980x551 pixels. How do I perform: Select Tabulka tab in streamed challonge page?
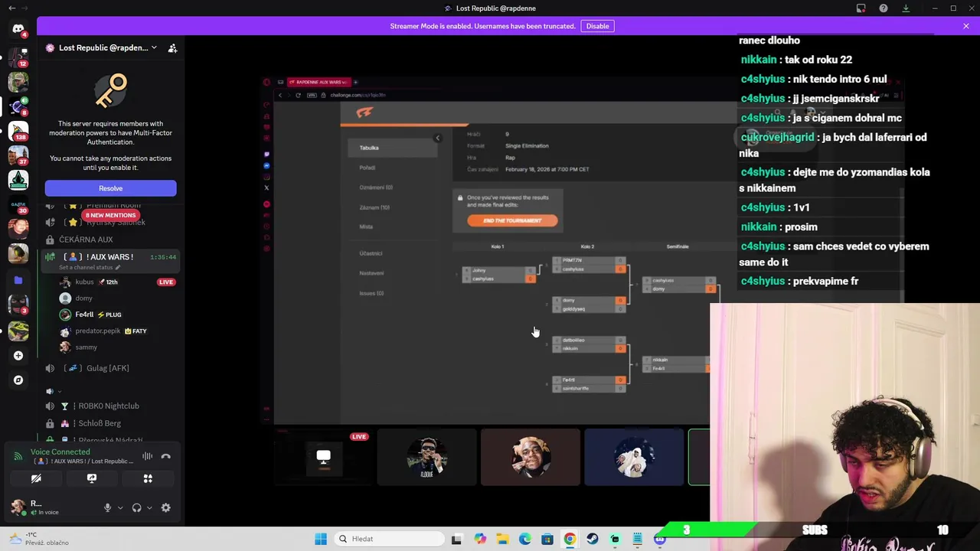click(392, 148)
